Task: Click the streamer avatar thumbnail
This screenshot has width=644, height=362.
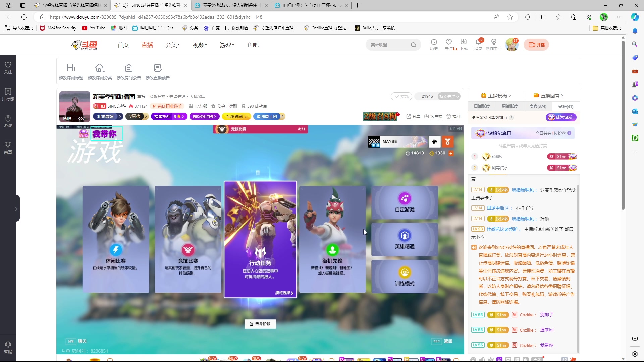Action: [74, 104]
